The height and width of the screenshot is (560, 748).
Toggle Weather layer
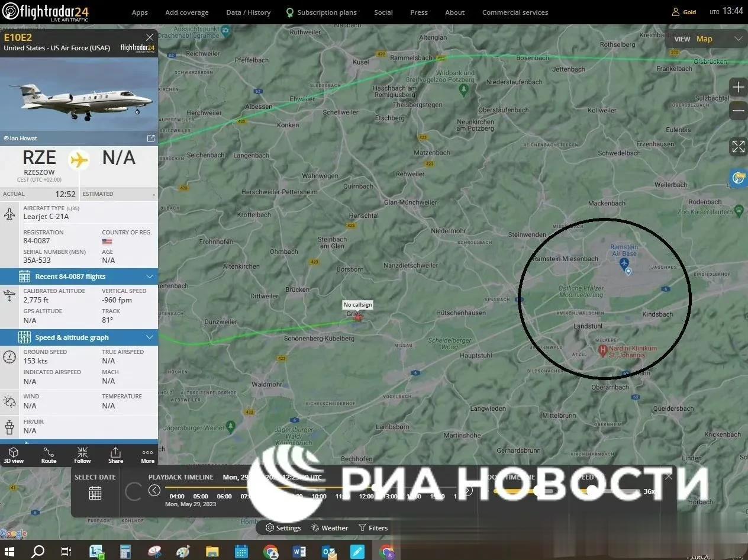pyautogui.click(x=330, y=528)
